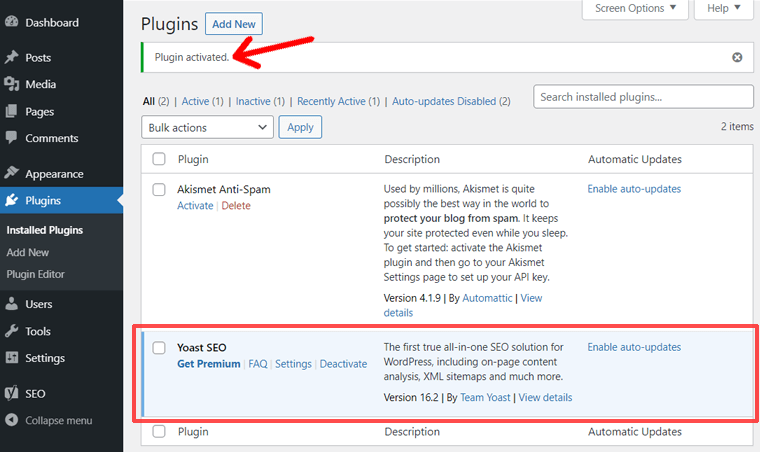Filter by Inactive plugins
760x452 pixels.
253,101
